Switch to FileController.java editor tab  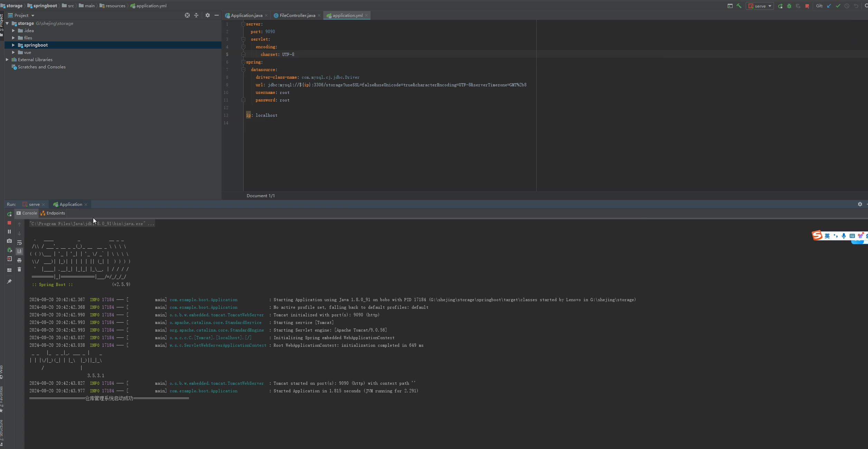(x=297, y=15)
